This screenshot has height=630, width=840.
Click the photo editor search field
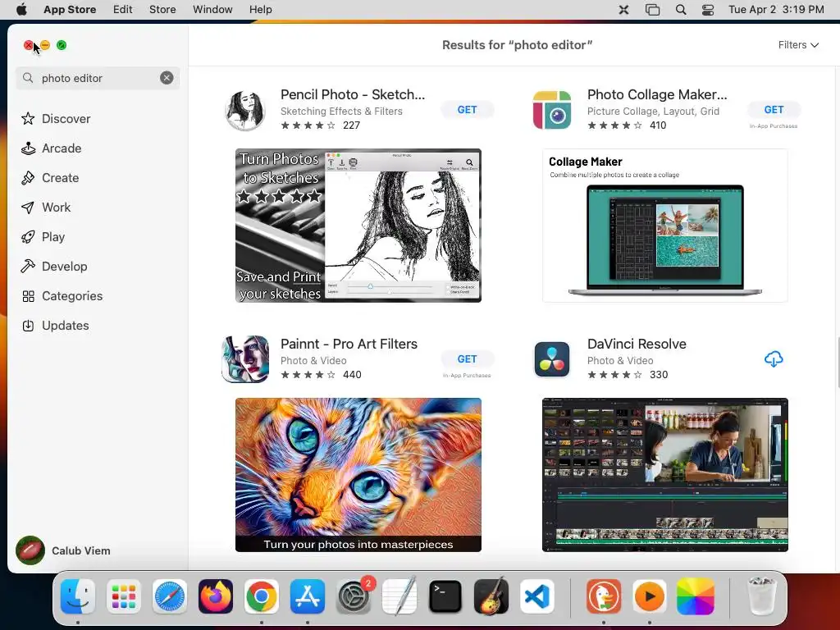coord(98,78)
